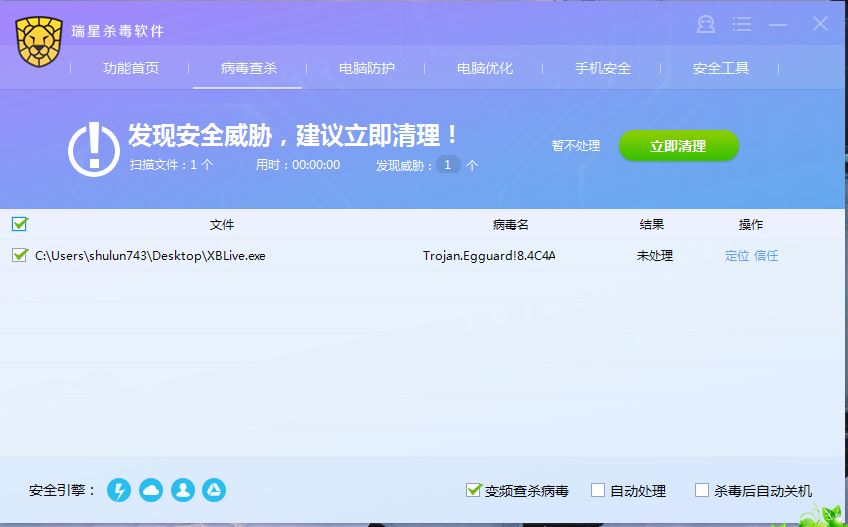Viewport: 848px width, 527px height.
Task: Minimize the Rising antivirus window
Action: click(x=778, y=24)
